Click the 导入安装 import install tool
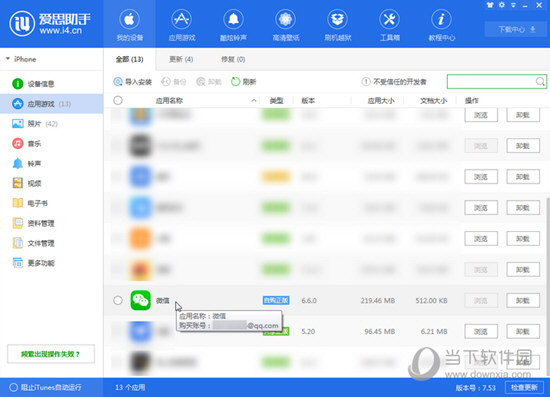 click(x=132, y=82)
